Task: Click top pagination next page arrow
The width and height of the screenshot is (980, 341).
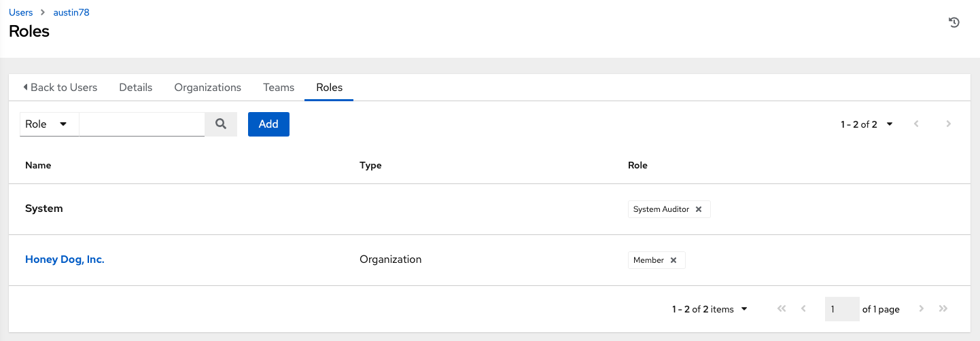Action: (948, 124)
